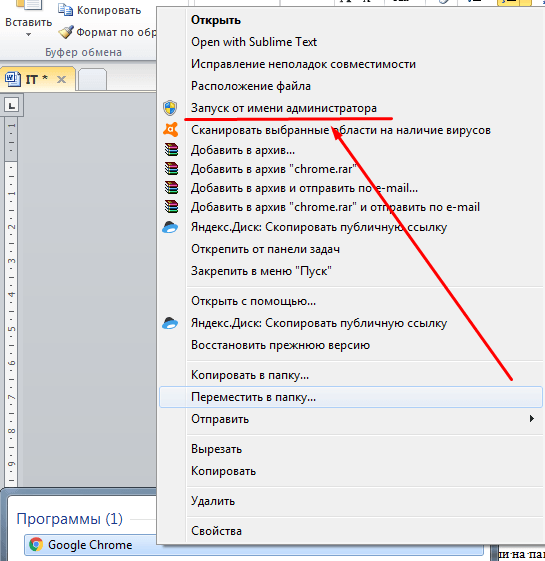Click the "Программы (1)" header
The width and height of the screenshot is (545, 561).
click(69, 519)
